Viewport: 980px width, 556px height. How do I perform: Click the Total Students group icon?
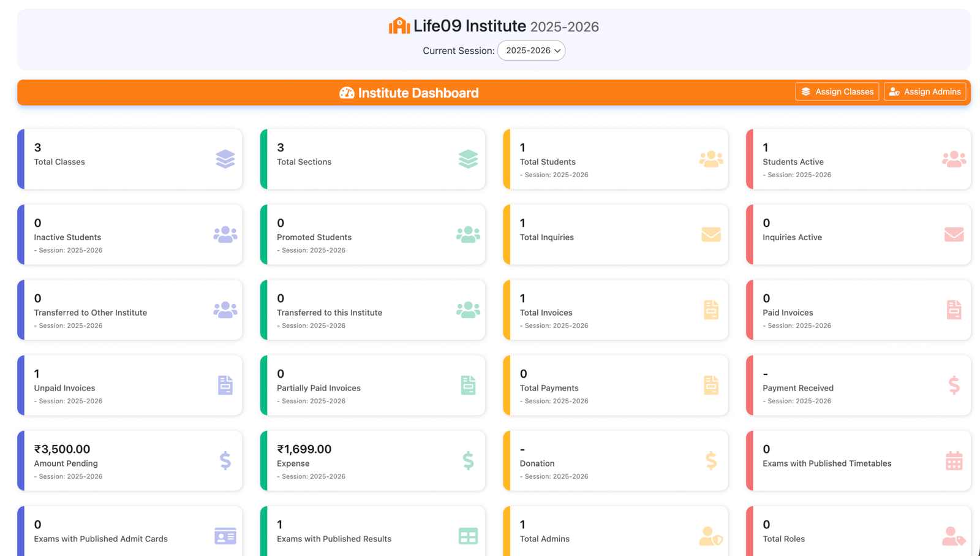coord(710,159)
